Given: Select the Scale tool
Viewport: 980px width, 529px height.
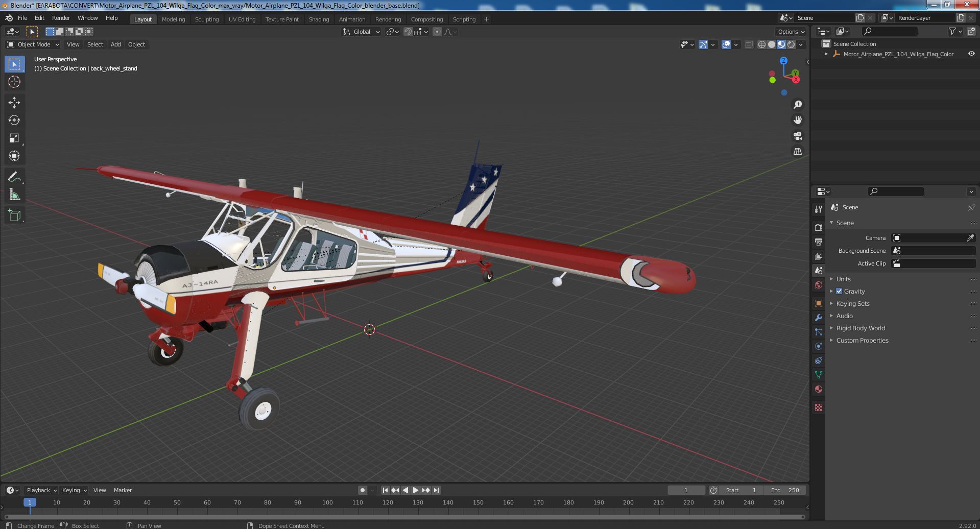Looking at the screenshot, I should (14, 138).
